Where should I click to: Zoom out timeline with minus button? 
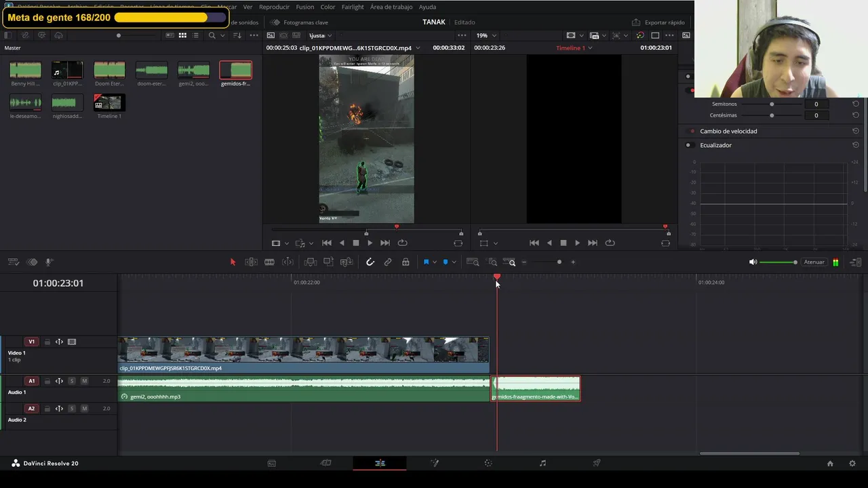tap(524, 262)
